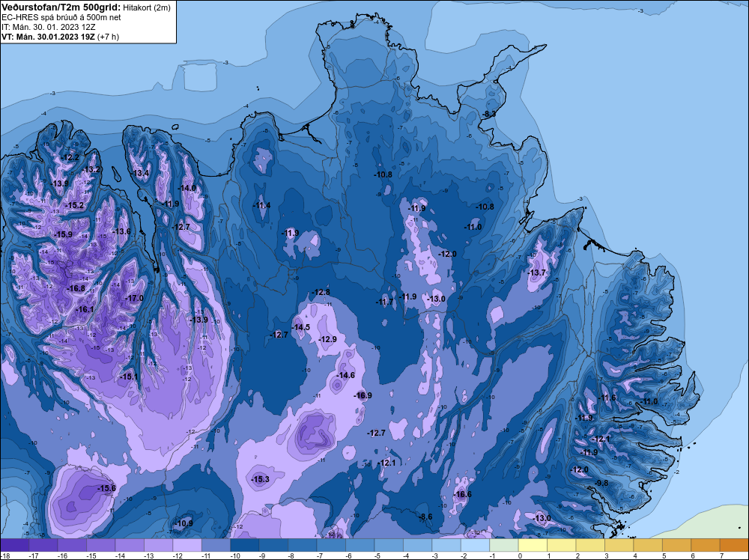Click the legend swatch labeled -6
The width and height of the screenshot is (749, 560).
(x=360, y=545)
